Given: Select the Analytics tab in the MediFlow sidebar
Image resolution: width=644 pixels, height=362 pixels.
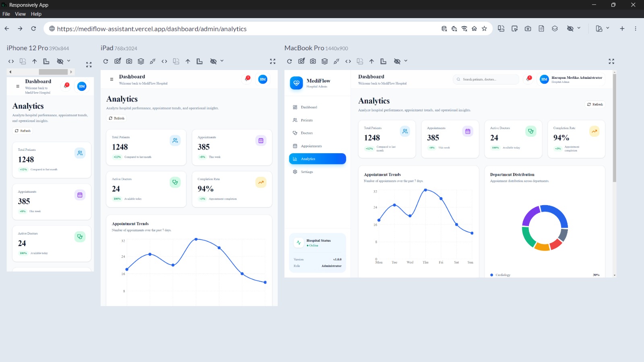Looking at the screenshot, I should tap(318, 159).
